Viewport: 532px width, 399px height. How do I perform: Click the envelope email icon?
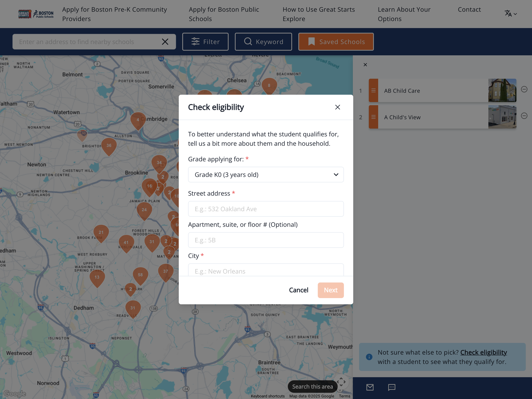point(370,388)
